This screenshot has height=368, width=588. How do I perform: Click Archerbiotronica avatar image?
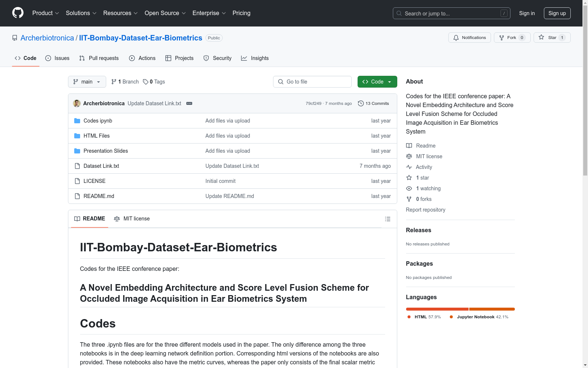coord(77,103)
